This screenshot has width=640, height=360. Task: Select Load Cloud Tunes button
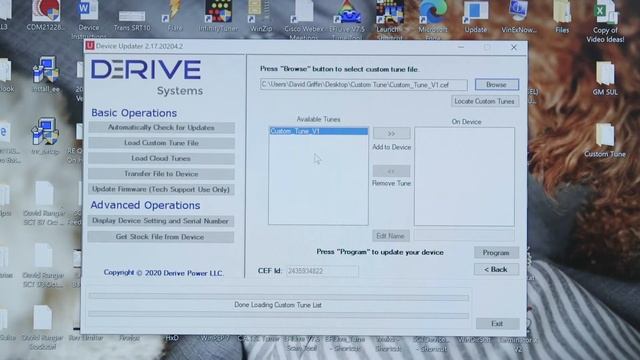(161, 158)
